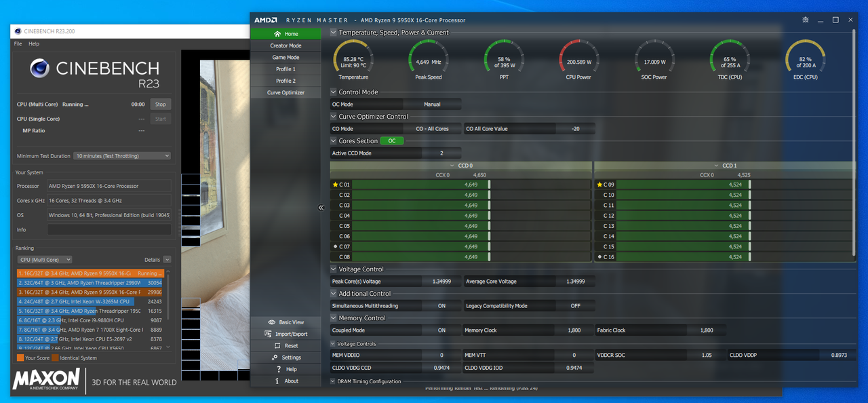Switch to Creator Mode profile
Screen dimensions: 868x403
[x=285, y=45]
